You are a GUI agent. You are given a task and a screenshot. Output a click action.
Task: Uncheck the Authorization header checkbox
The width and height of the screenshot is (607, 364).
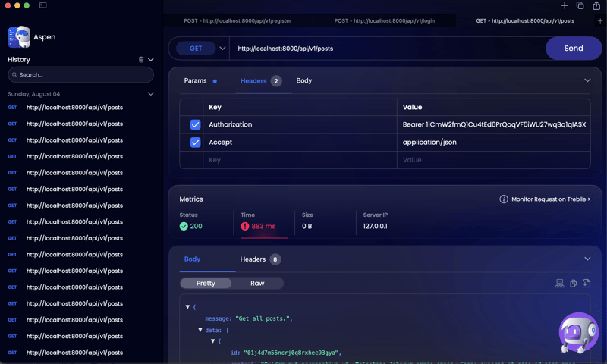195,124
